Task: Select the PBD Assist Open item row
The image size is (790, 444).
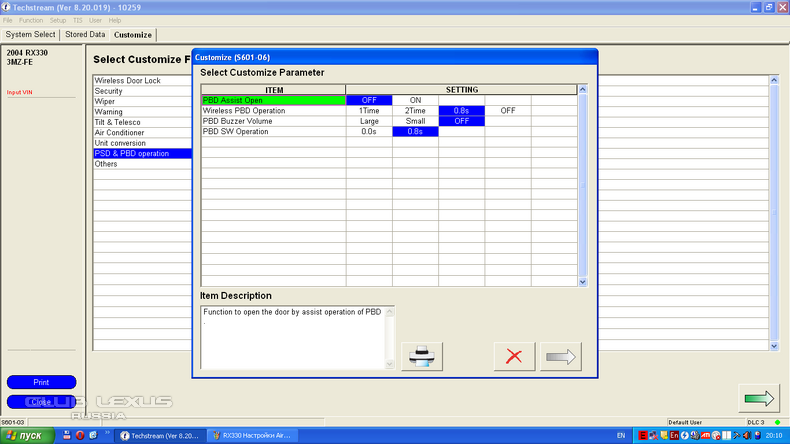Action: pos(274,100)
